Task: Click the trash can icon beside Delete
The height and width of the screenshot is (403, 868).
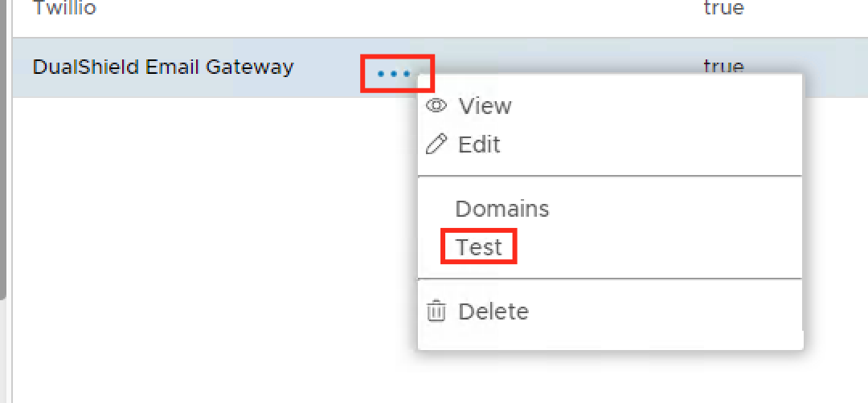Action: (436, 311)
